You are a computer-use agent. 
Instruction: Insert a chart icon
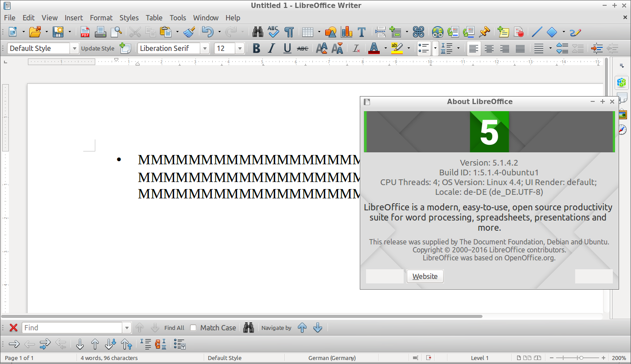[x=347, y=32]
